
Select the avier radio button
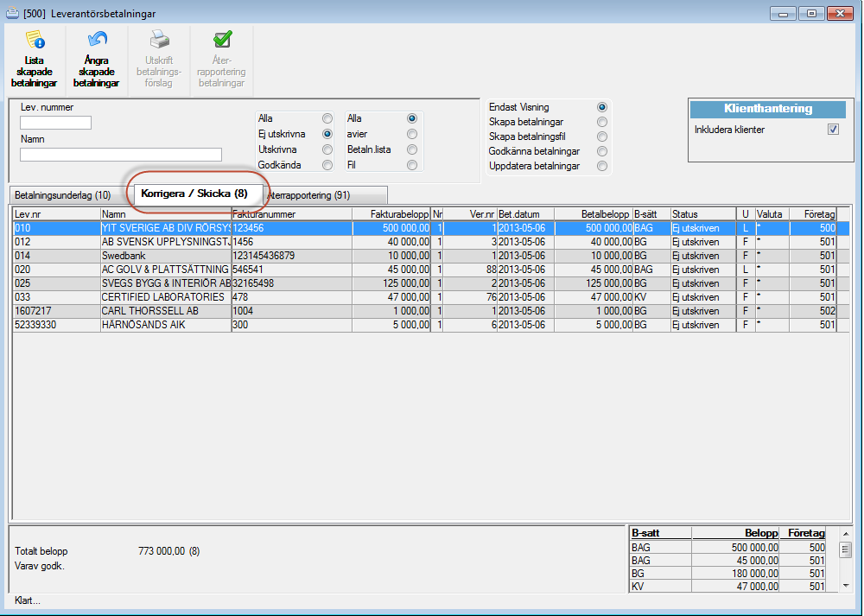[411, 134]
